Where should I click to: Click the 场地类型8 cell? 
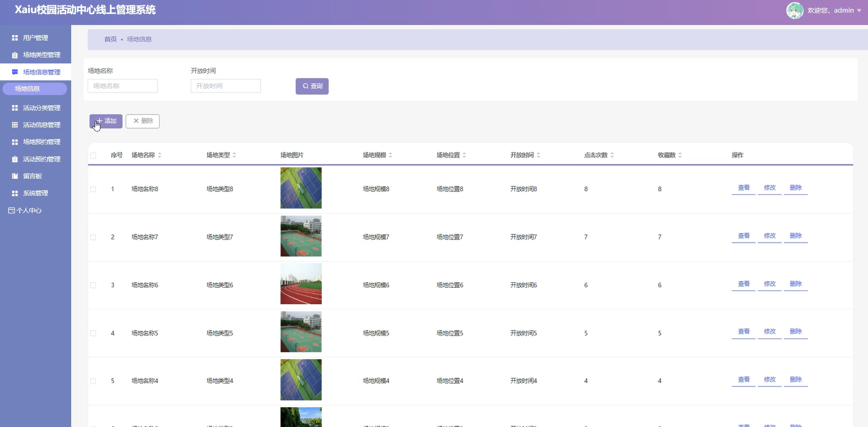220,189
